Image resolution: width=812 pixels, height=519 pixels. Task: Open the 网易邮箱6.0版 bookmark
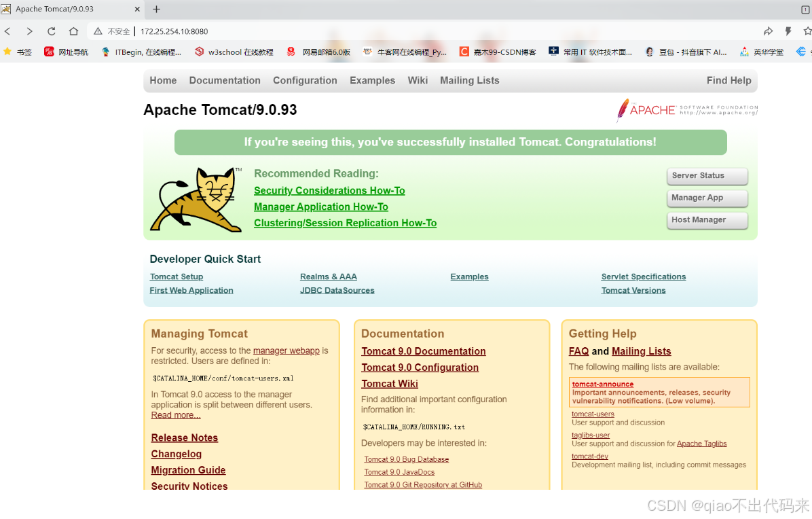tap(318, 52)
